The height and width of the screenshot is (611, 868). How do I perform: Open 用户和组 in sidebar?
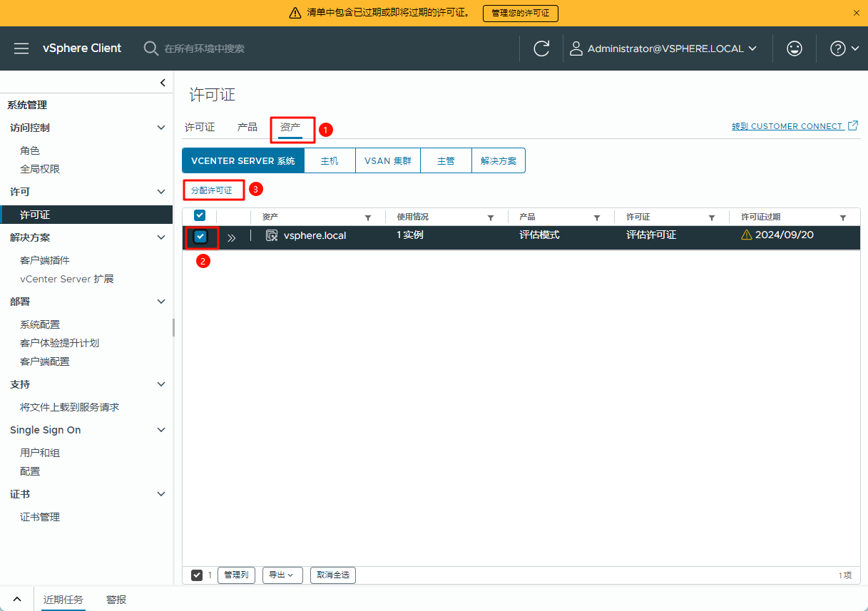40,453
